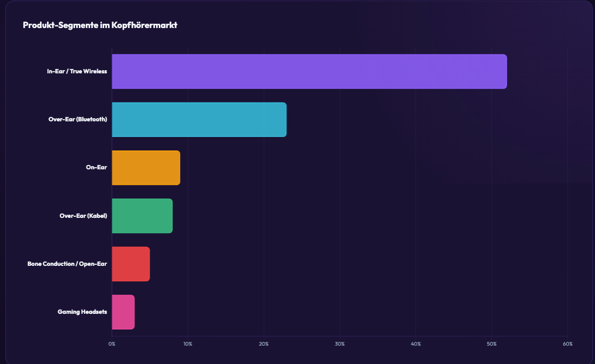Click the orange On-Ear bar
595x364 pixels.
(x=146, y=168)
